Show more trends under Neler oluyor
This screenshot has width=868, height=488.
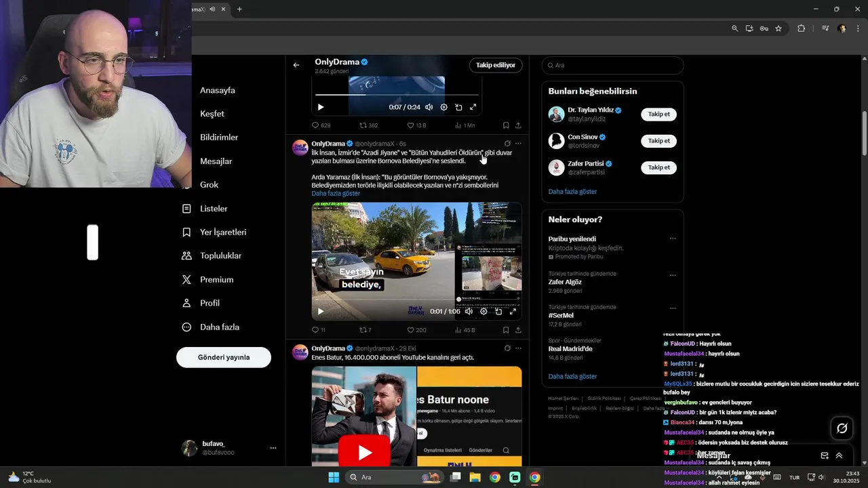click(x=572, y=376)
